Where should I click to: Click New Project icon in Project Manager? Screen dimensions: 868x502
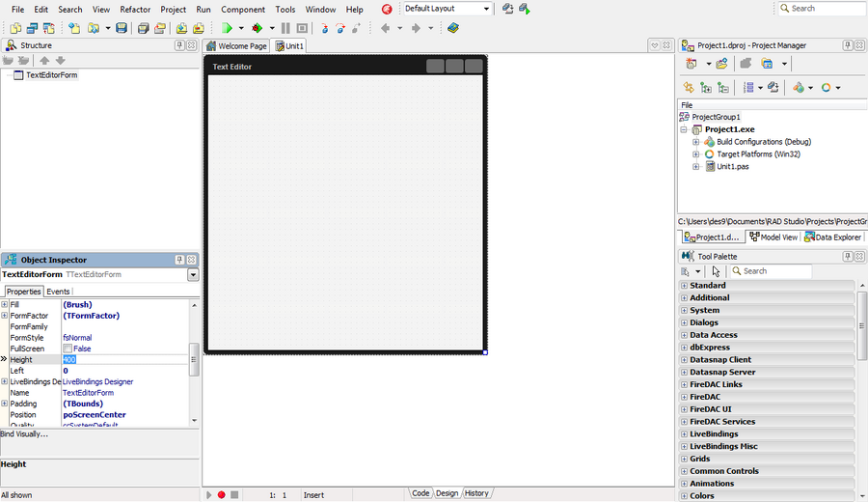pos(692,64)
